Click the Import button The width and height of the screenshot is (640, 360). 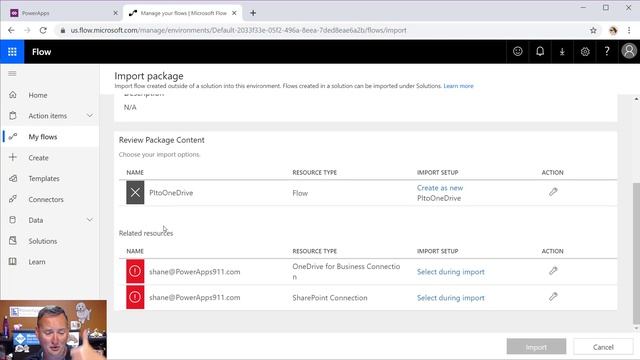coord(536,347)
